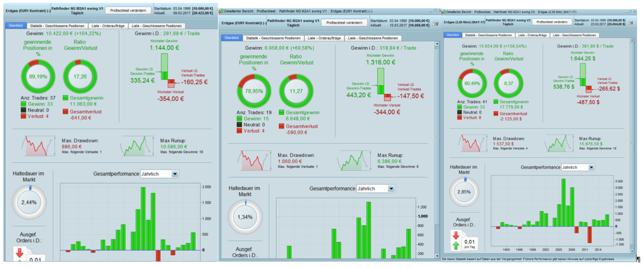Click ProBacktest verändern in the right window
The image size is (644, 267).
click(x=552, y=22)
